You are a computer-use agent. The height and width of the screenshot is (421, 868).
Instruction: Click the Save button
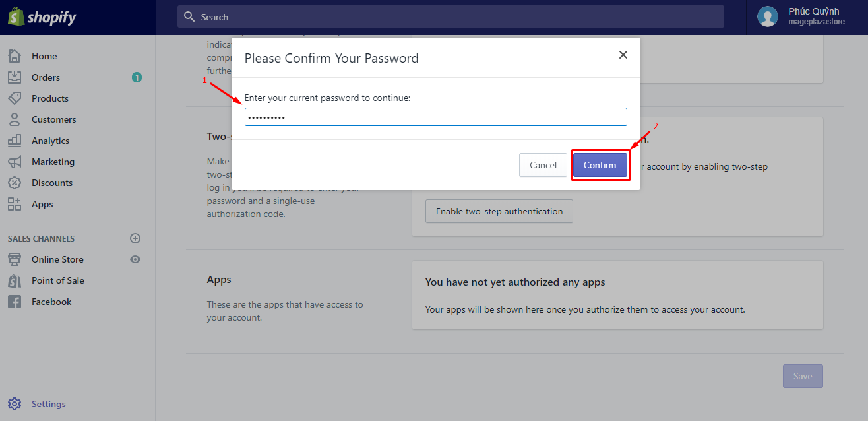pyautogui.click(x=803, y=376)
